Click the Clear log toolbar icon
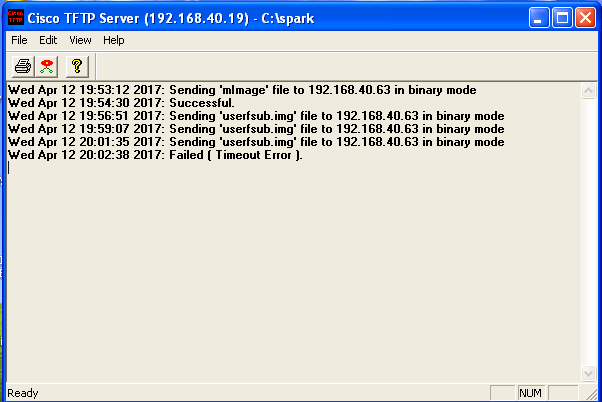Screen dimensions: 602x402 click(46, 66)
